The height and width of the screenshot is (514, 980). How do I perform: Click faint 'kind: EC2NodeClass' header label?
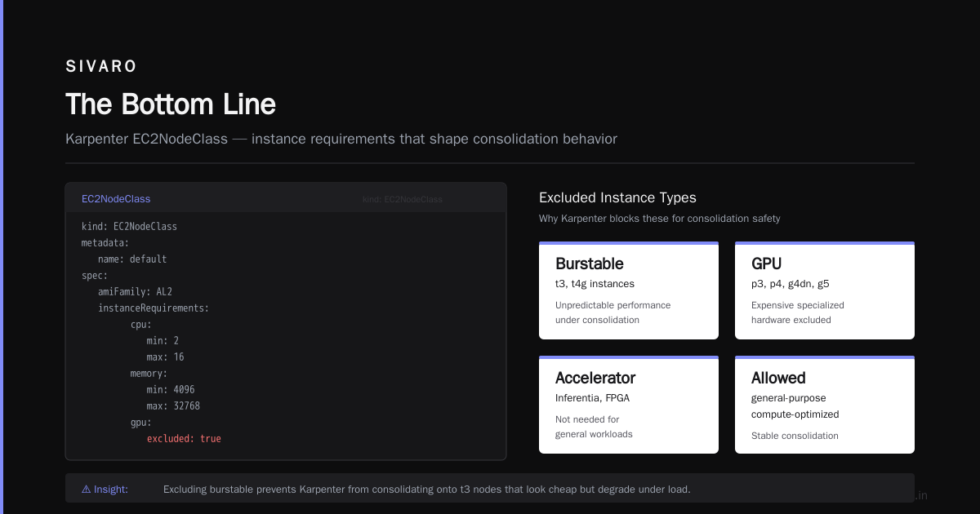403,199
